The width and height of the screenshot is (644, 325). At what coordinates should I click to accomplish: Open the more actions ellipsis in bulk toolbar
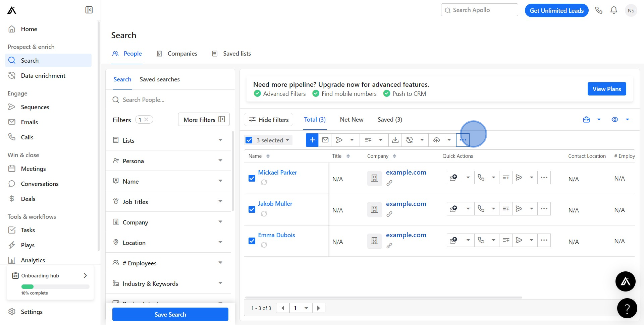463,140
